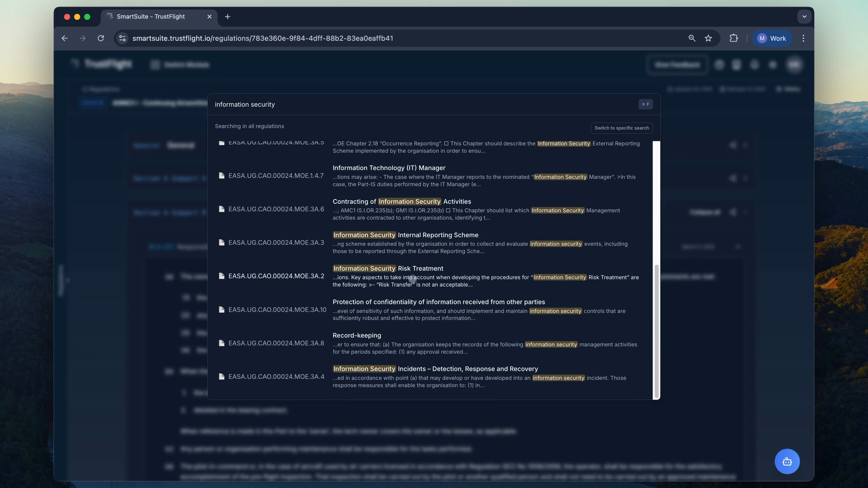This screenshot has width=868, height=488.
Task: Click document icon beside MOE.3A.6 result
Action: (x=222, y=209)
